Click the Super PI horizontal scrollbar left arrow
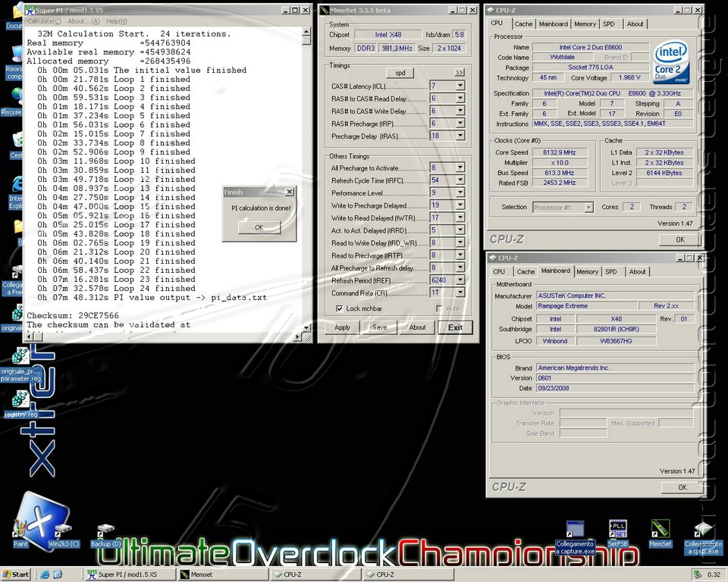The image size is (728, 582). click(28, 337)
